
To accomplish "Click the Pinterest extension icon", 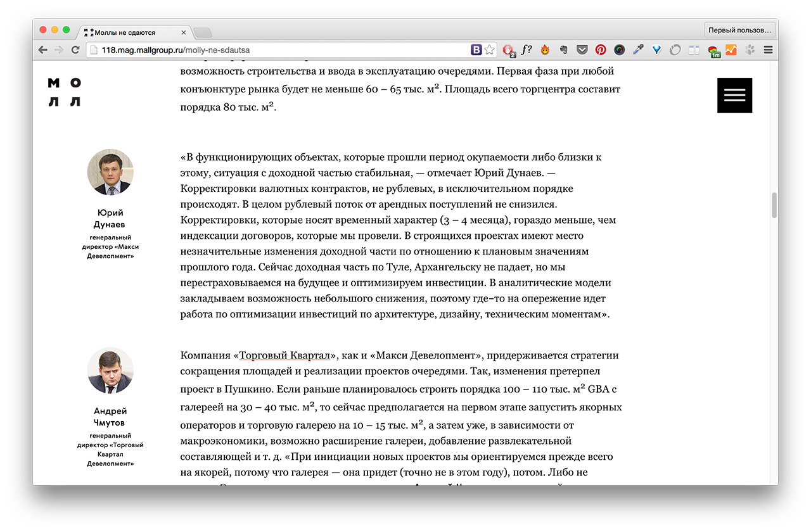I will (x=600, y=49).
